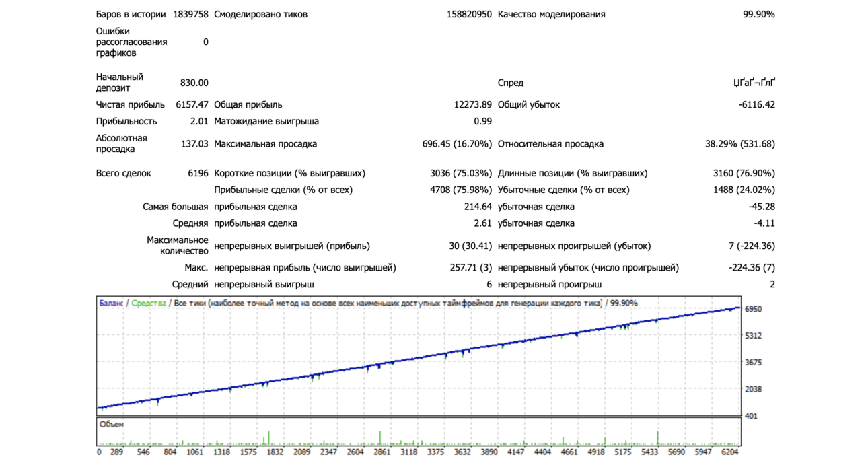Select the short positions value 3036 (75.03%)
Screen dimensions: 868x463
[x=461, y=173]
